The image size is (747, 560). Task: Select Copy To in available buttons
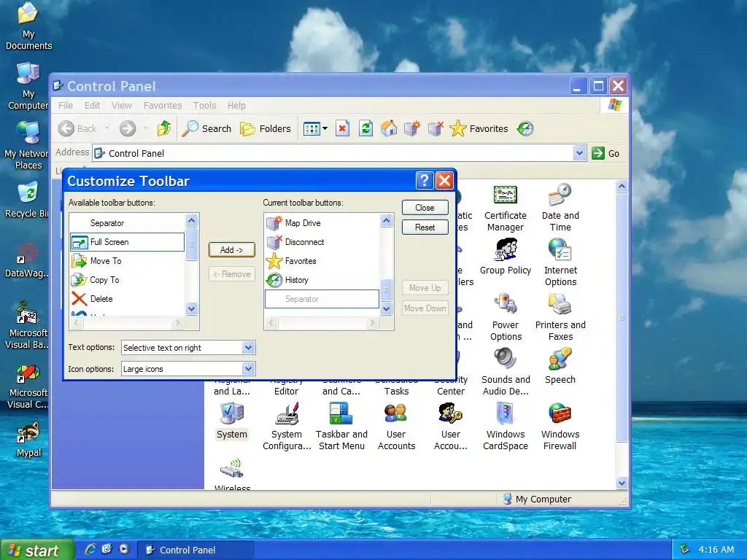tap(127, 280)
